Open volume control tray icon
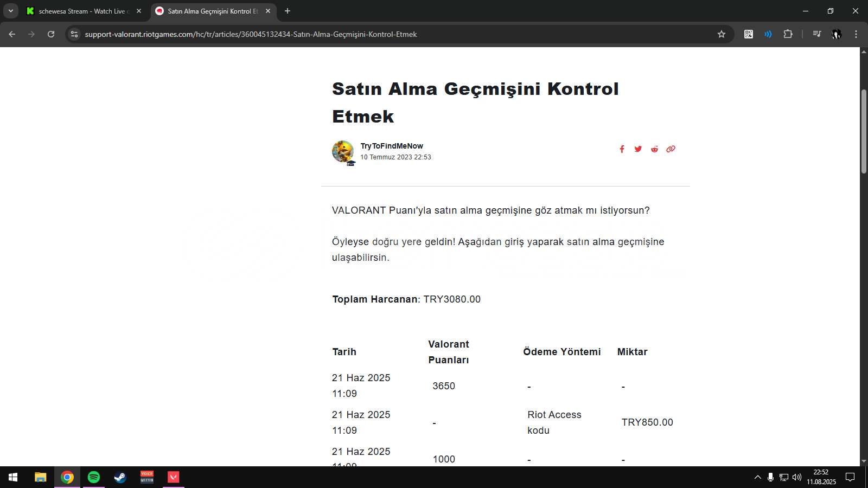The width and height of the screenshot is (868, 488). pyautogui.click(x=797, y=477)
